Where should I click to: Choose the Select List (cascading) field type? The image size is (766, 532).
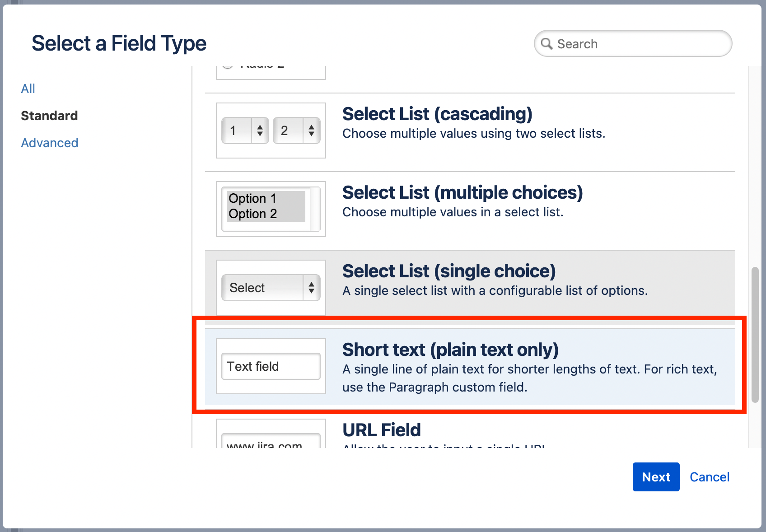[x=437, y=113]
